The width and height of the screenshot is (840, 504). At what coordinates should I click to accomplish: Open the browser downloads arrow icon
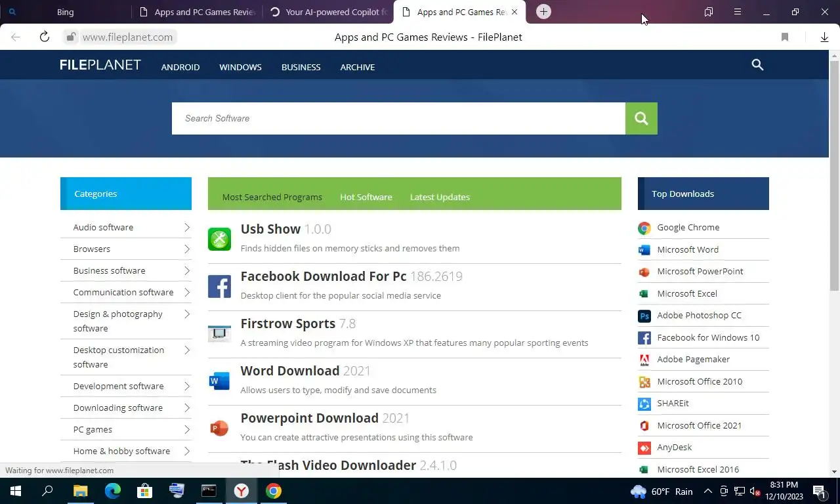824,37
